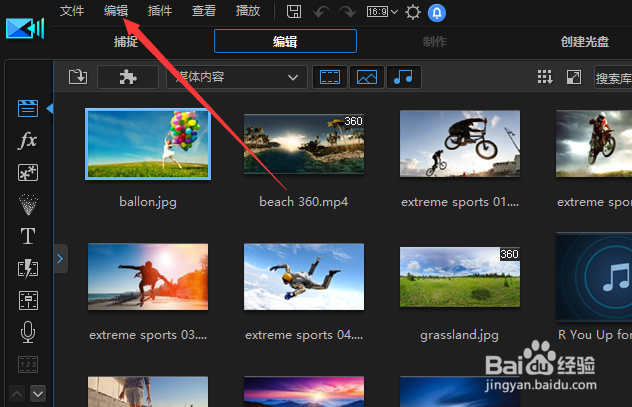Click the extreme sports 03 file name

[x=148, y=335]
